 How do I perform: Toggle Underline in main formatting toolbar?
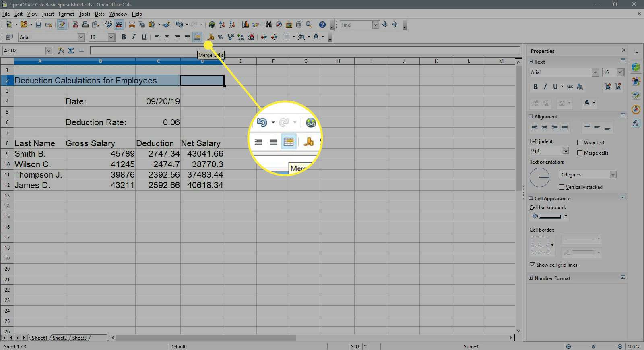point(144,37)
